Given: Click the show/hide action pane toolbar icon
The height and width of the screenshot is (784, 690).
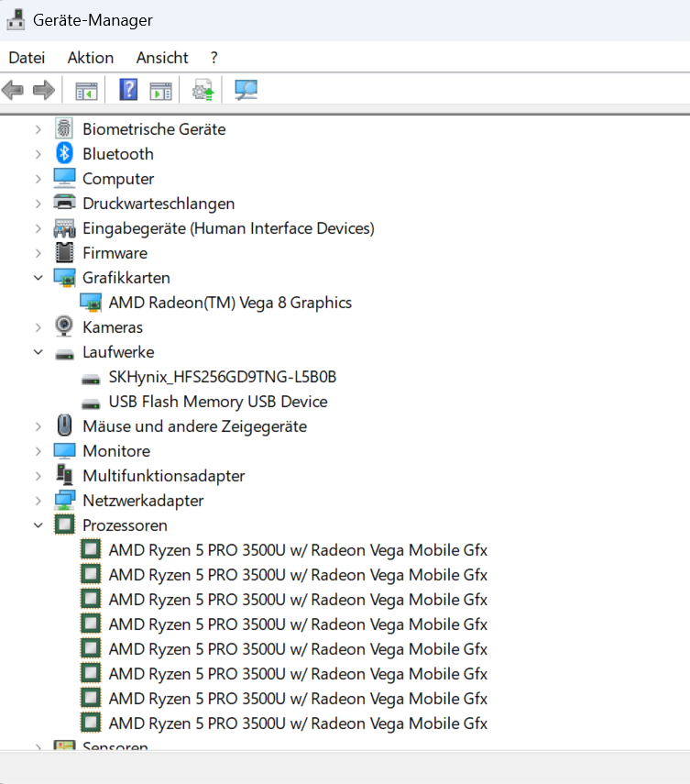Looking at the screenshot, I should tap(161, 91).
